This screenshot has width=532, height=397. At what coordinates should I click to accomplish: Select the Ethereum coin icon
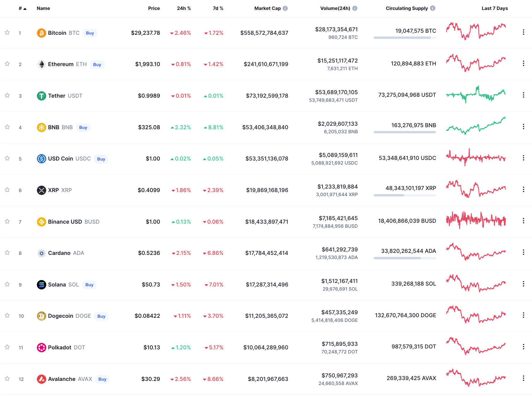42,64
